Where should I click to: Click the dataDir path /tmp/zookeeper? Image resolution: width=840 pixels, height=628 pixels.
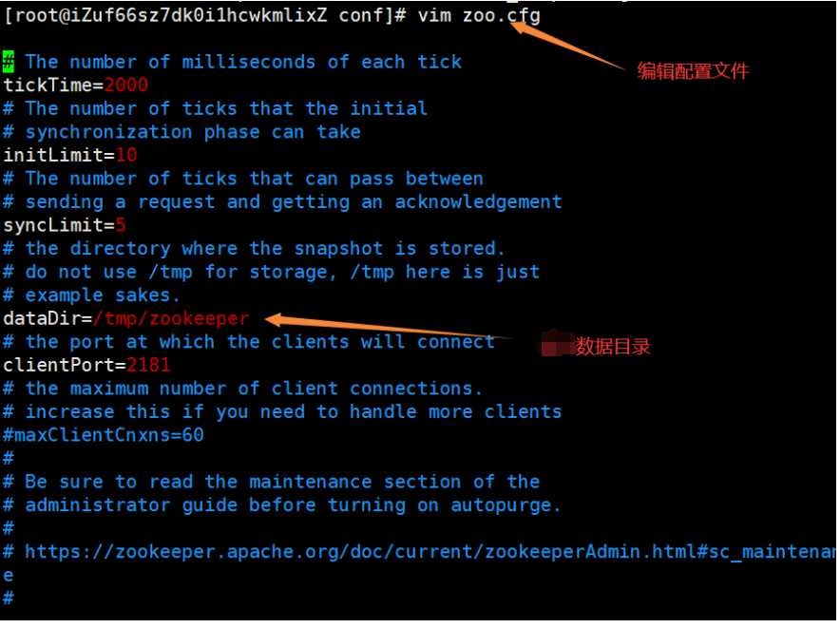tap(171, 319)
